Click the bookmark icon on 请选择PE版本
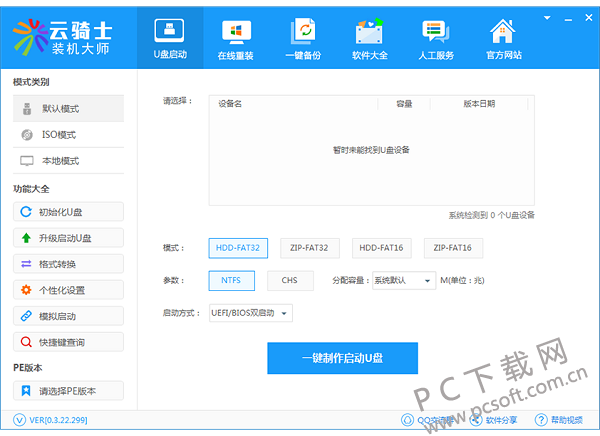600x436 pixels. [26, 391]
